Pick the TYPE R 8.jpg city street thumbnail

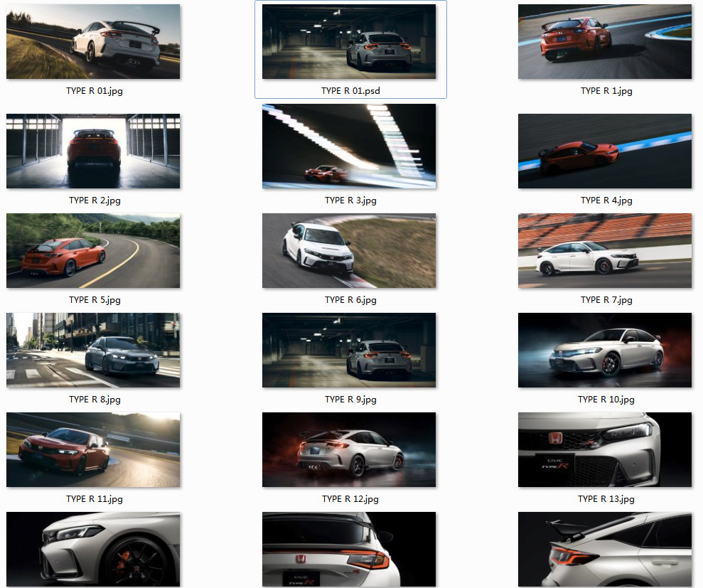(93, 350)
